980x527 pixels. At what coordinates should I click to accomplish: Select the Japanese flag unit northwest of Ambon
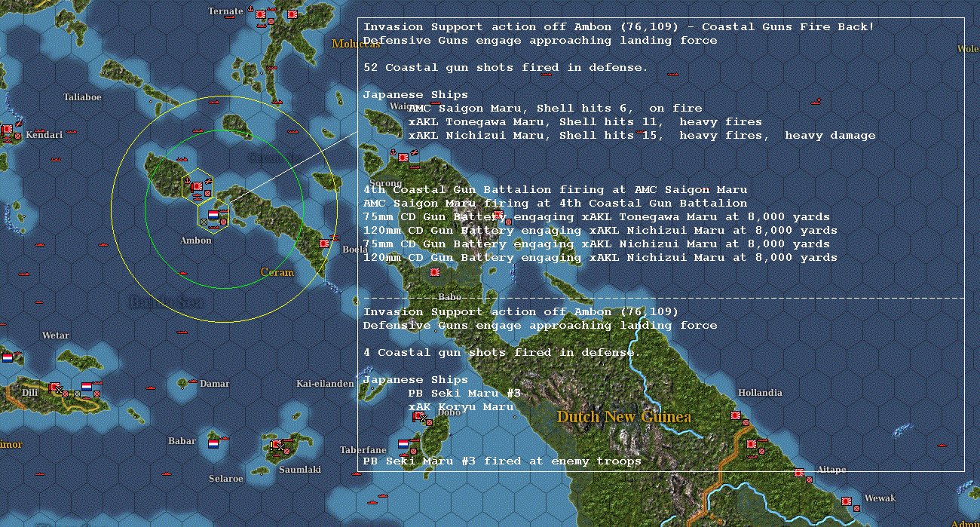point(198,185)
